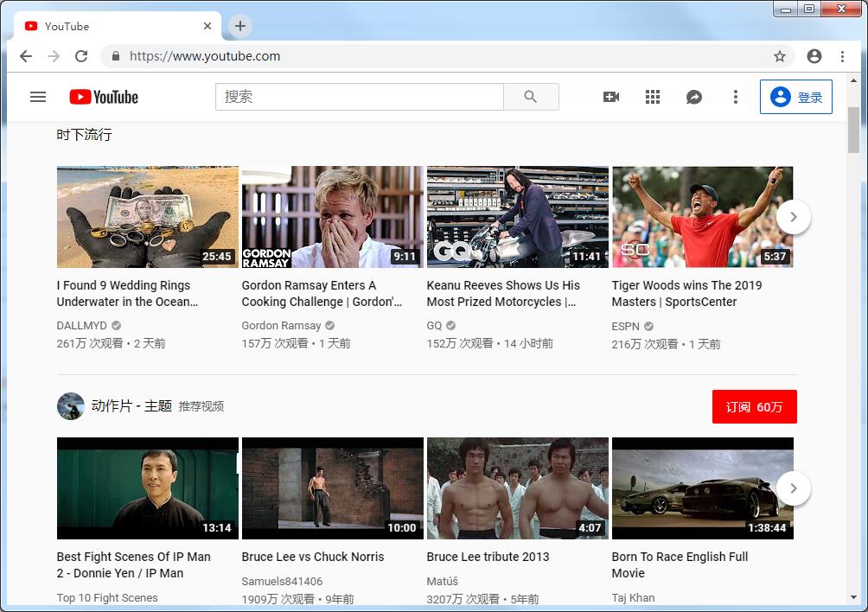This screenshot has width=868, height=612.
Task: Click '3207万 次观看 • 5年前' text
Action: [482, 599]
